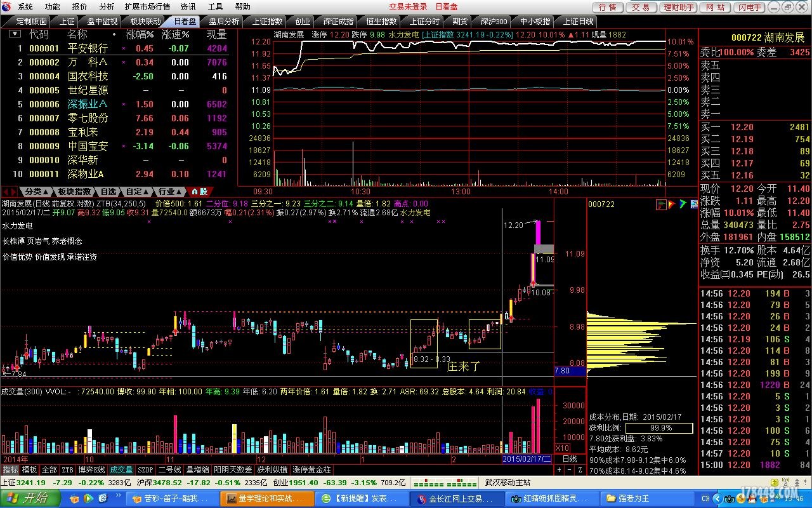Screen dimensions: 812x508
Task: Open the 强者为王 taskbar window
Action: (648, 498)
